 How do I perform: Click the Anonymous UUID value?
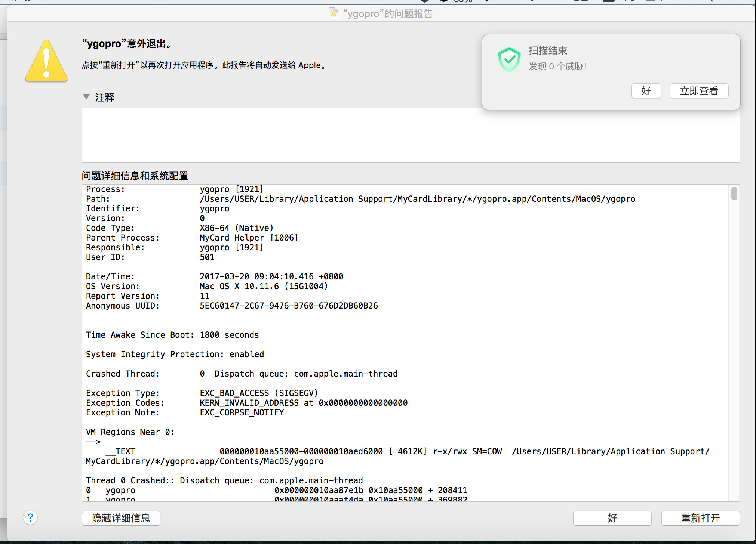pyautogui.click(x=289, y=306)
